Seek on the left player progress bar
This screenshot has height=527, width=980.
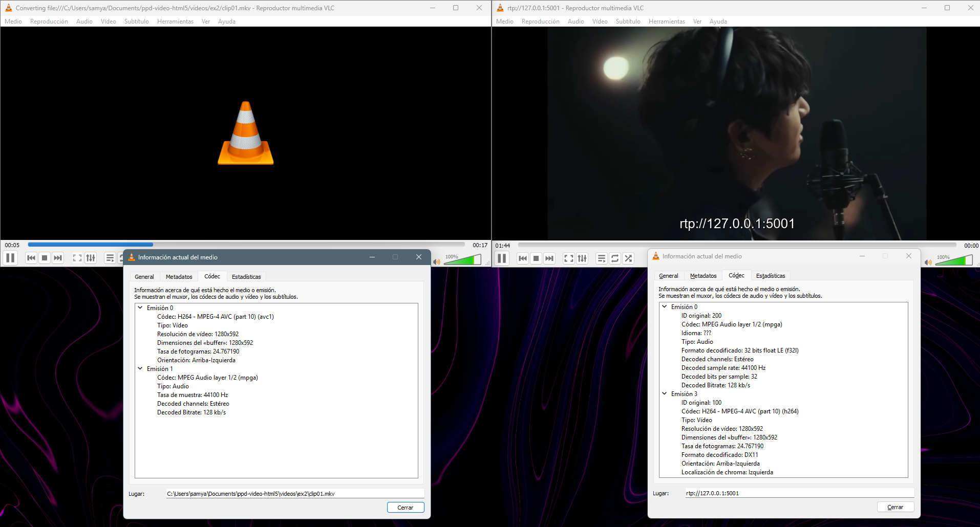(x=246, y=245)
